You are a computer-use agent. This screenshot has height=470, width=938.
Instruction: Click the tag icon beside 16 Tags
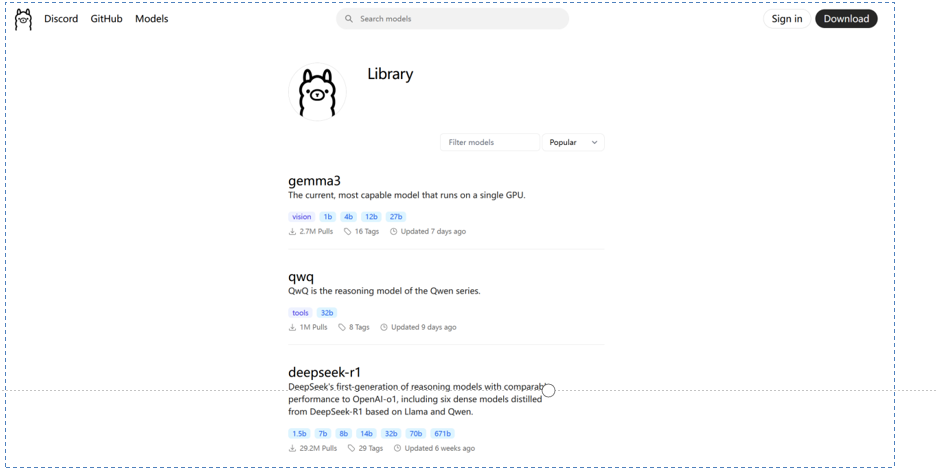pos(347,231)
